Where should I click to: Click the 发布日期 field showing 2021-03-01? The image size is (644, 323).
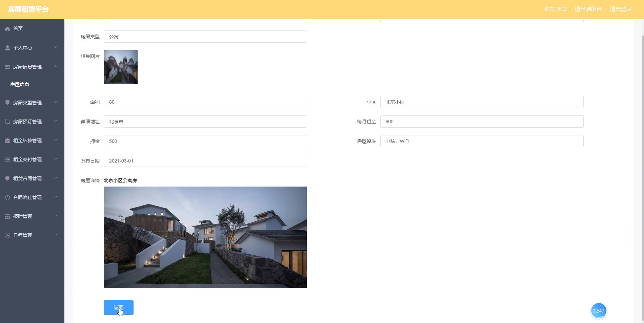click(205, 161)
